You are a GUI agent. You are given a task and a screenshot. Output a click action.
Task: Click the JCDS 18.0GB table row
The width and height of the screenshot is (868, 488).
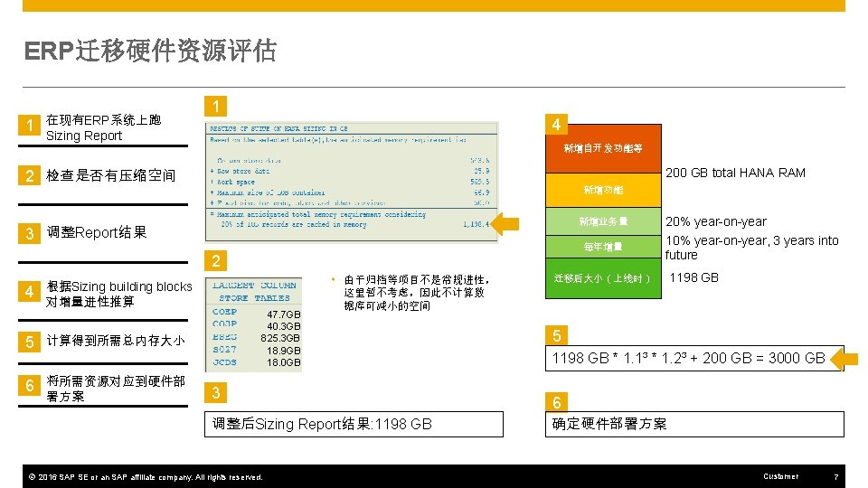tap(256, 362)
